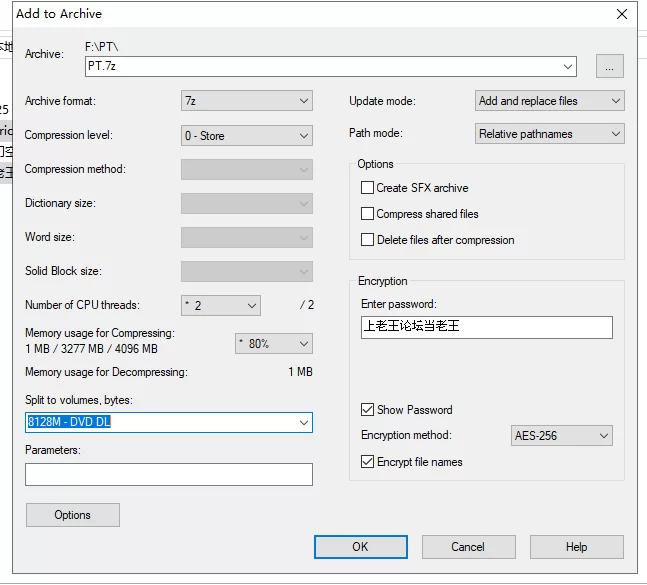This screenshot has width=647, height=585.
Task: Expand the Path mode dropdown
Action: point(549,134)
